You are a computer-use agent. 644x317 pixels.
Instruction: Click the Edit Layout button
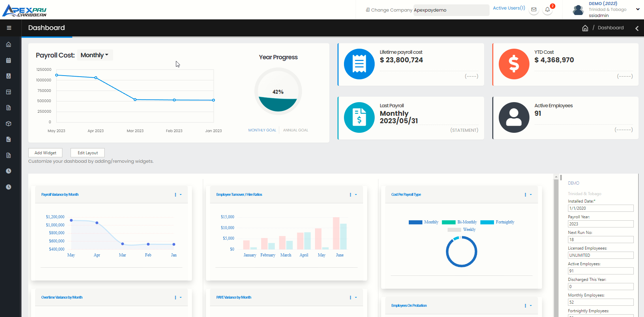(x=88, y=153)
